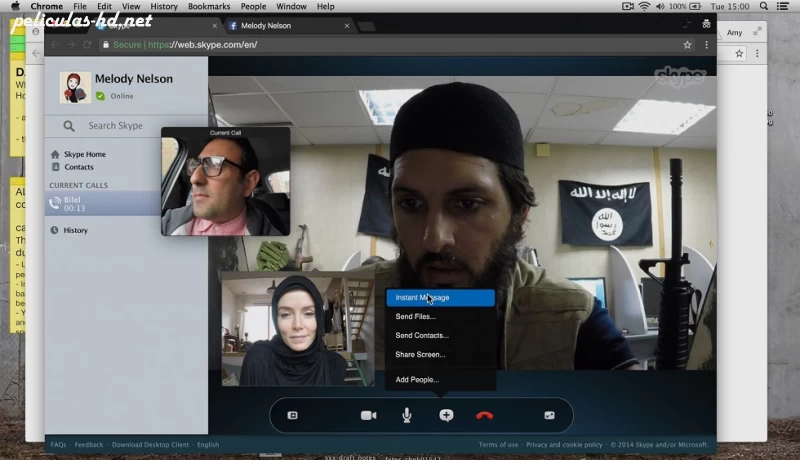Bookmark the page with the star icon

tap(687, 45)
